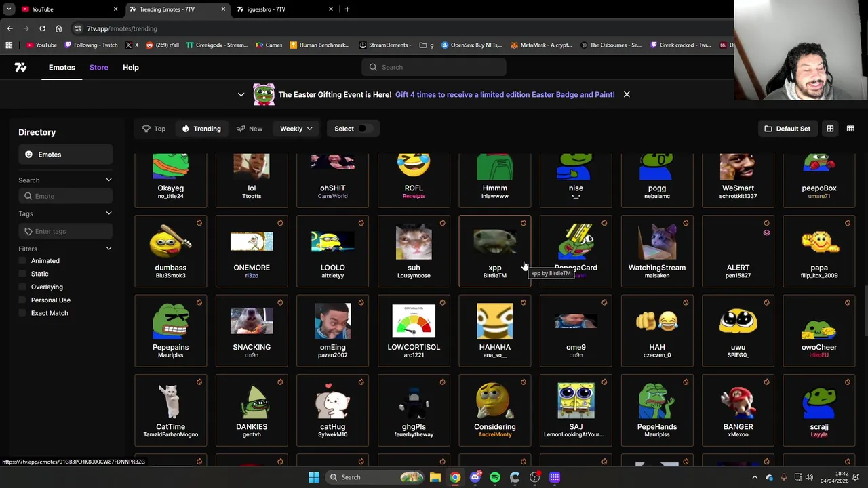
Task: Open the Windows Start menu
Action: (314, 477)
